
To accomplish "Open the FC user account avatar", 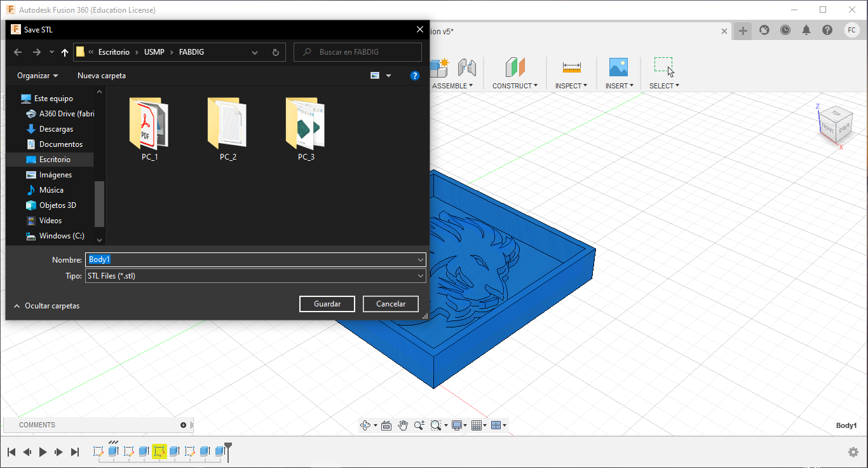I will [x=852, y=30].
